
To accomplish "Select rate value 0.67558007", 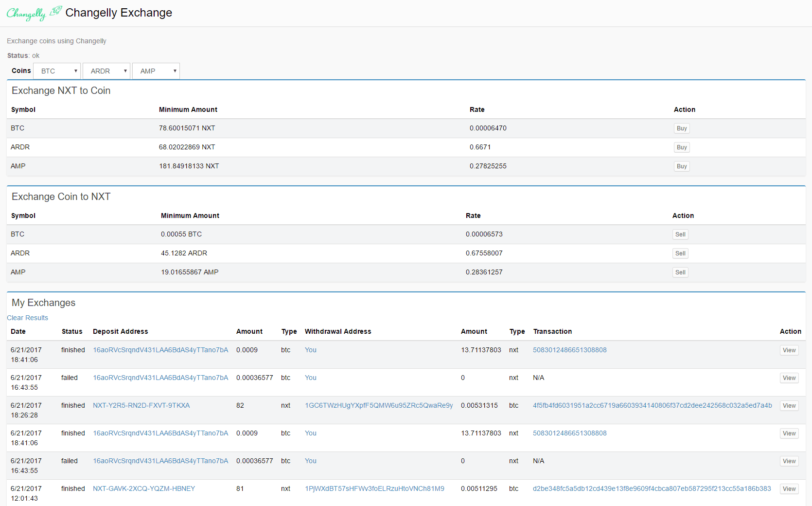I will point(484,253).
